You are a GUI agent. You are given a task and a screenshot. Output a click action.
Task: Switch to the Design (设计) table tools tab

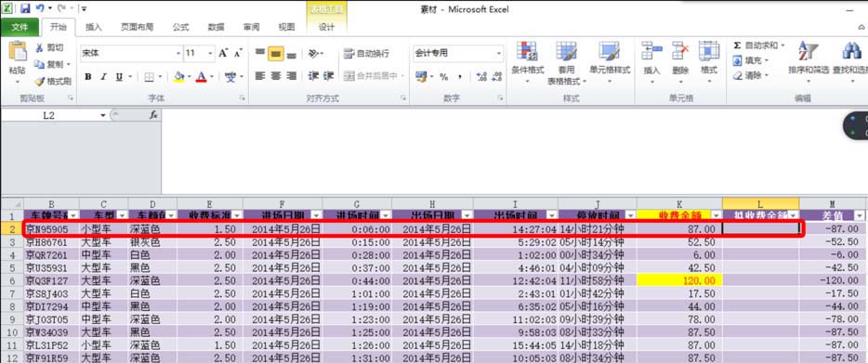(326, 27)
